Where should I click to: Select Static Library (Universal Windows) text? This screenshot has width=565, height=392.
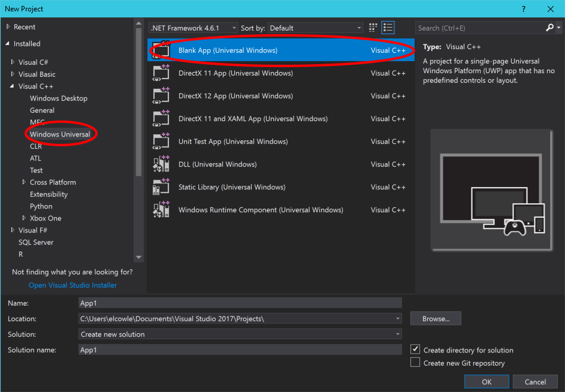(x=232, y=187)
